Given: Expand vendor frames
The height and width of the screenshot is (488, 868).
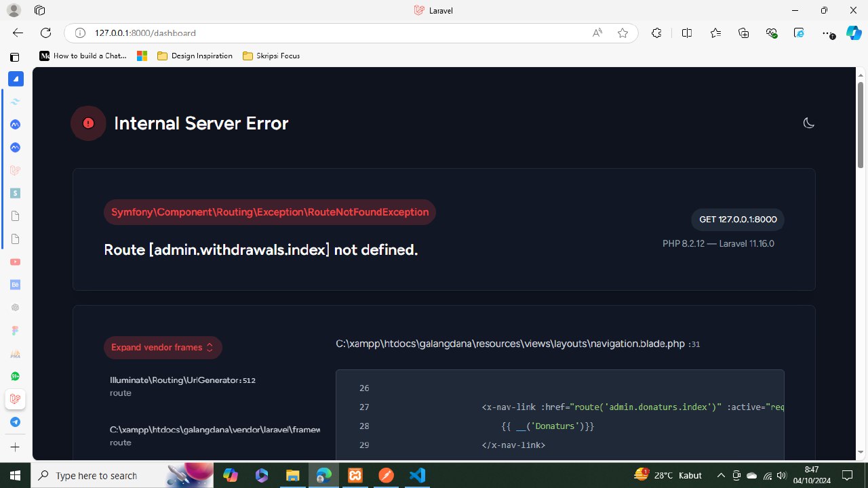Looking at the screenshot, I should click(163, 347).
